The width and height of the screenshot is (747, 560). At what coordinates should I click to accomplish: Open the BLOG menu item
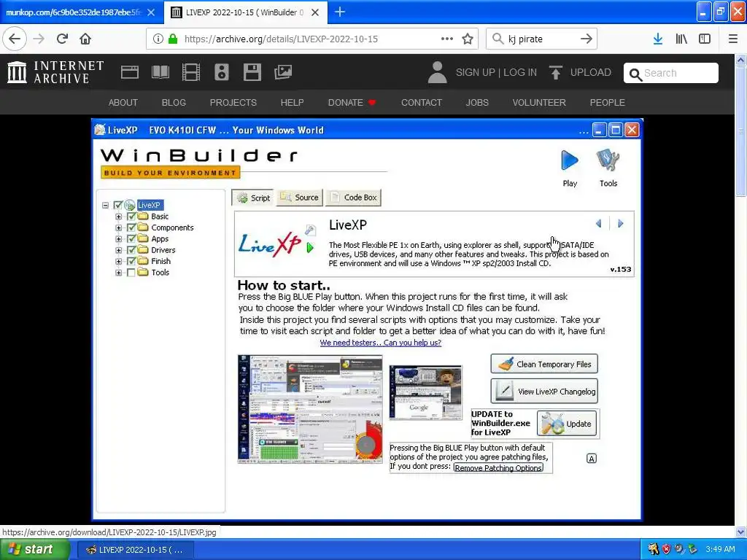coord(174,102)
